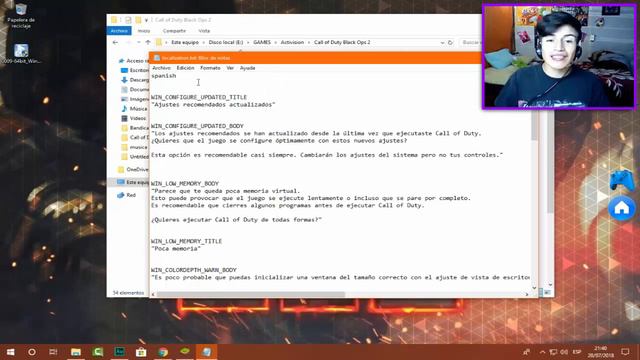Select the Untitled folder in navigation pane

click(x=135, y=157)
